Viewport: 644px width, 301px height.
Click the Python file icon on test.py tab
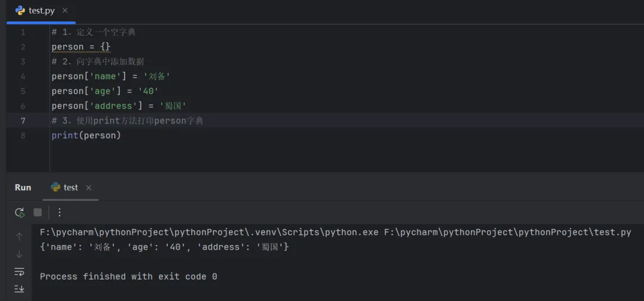(20, 11)
